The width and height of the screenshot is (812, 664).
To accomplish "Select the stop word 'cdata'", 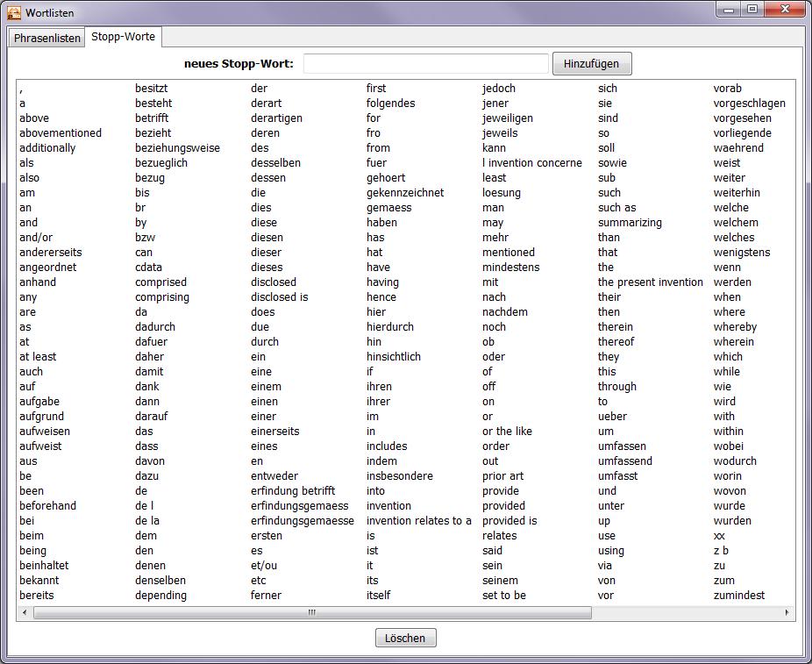I will pos(148,268).
